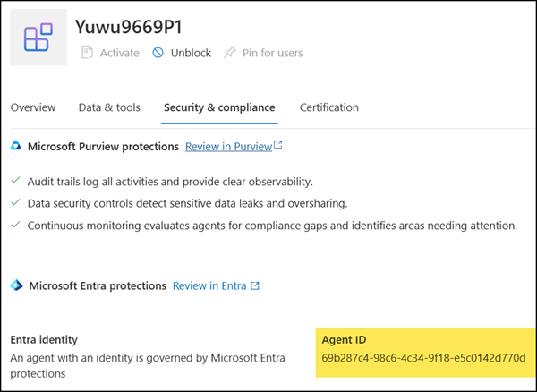Click the Unblock circle-slash icon
This screenshot has width=537, height=392.
158,53
